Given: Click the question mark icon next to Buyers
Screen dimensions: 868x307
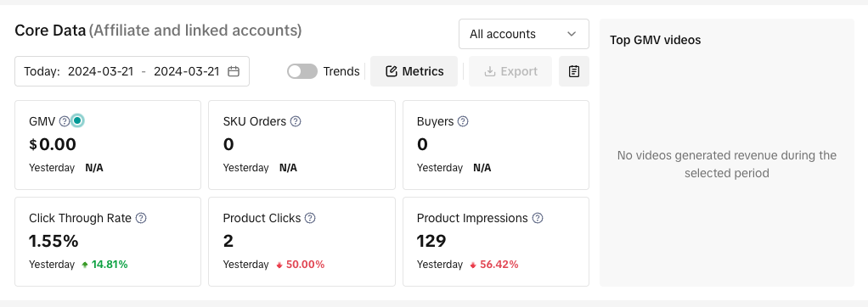Looking at the screenshot, I should pyautogui.click(x=463, y=121).
